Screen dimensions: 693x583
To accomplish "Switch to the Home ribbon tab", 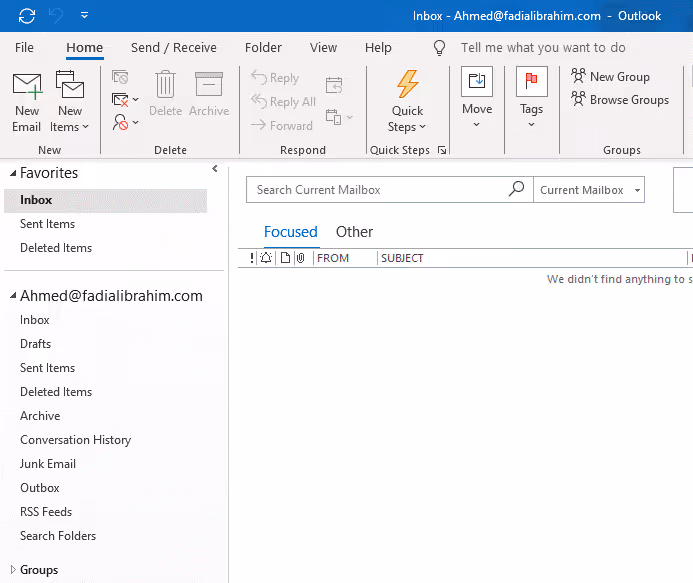I will 84,47.
